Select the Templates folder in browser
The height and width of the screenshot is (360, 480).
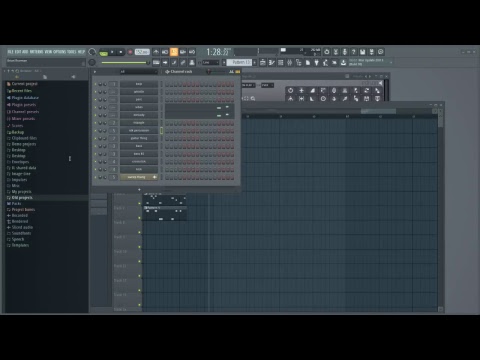click(18, 245)
